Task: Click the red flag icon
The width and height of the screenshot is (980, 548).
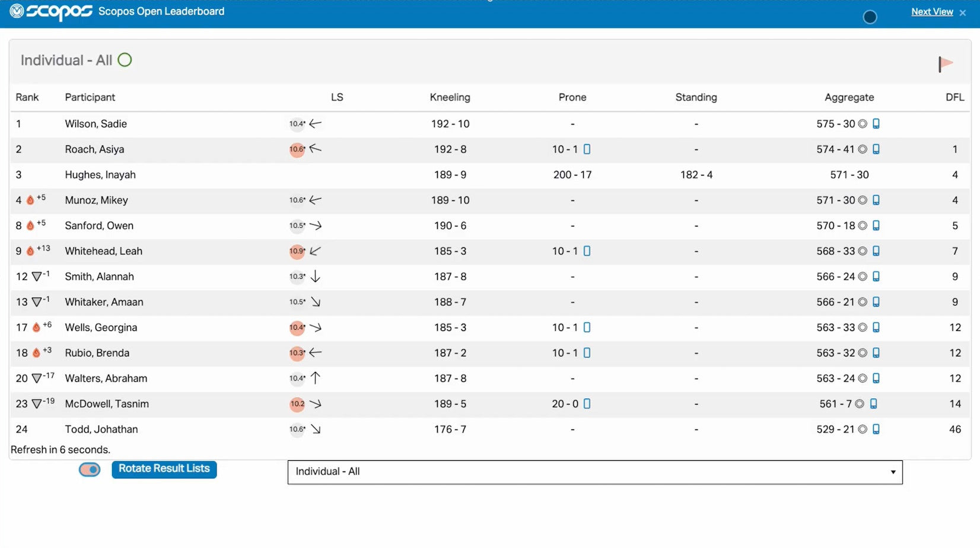Action: click(946, 63)
